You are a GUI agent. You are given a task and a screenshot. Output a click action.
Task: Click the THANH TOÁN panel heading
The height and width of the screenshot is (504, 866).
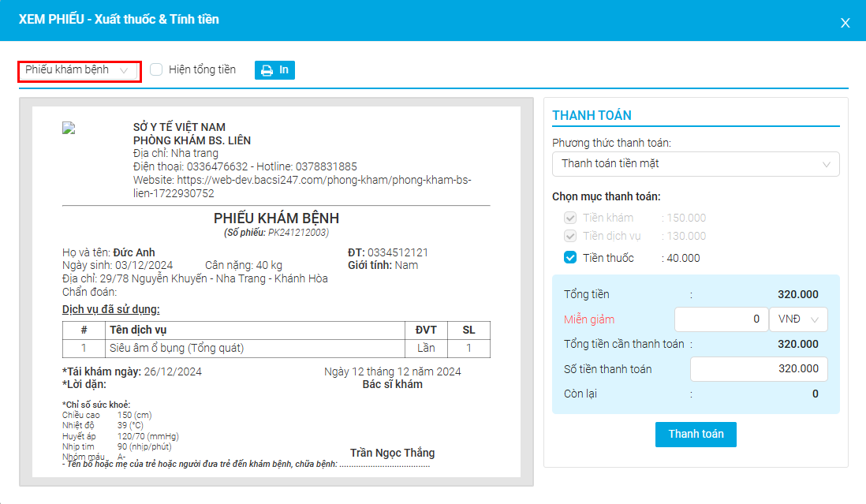click(x=592, y=115)
